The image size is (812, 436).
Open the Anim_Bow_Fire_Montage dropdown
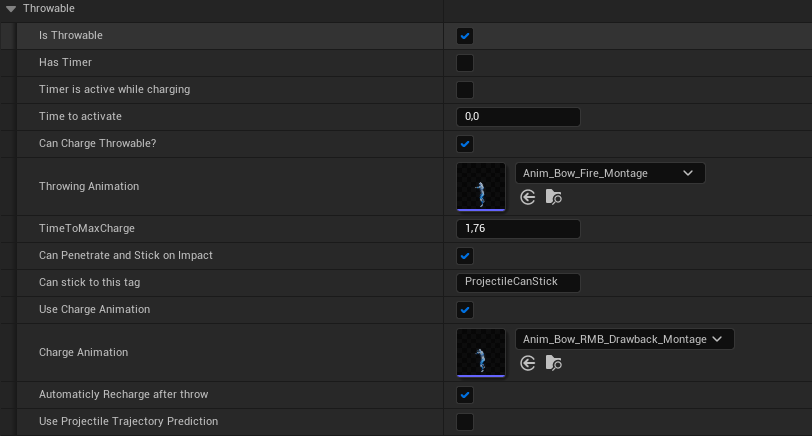[610, 173]
